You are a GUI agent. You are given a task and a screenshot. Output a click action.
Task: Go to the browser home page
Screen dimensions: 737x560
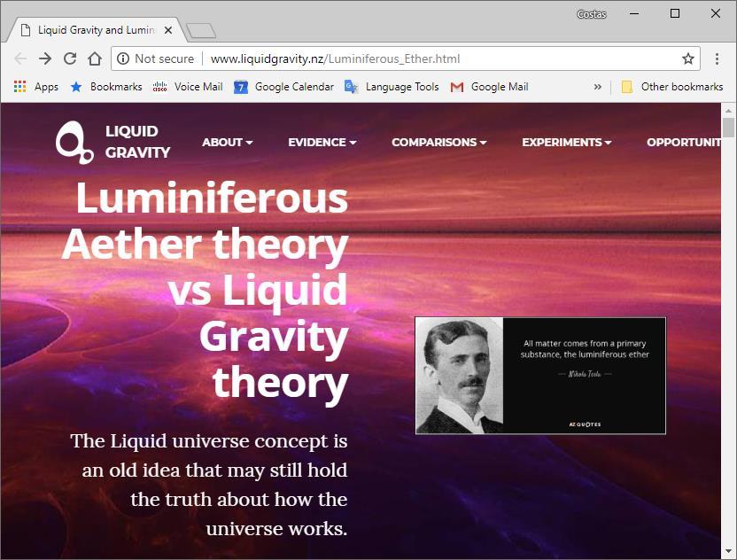pos(95,58)
